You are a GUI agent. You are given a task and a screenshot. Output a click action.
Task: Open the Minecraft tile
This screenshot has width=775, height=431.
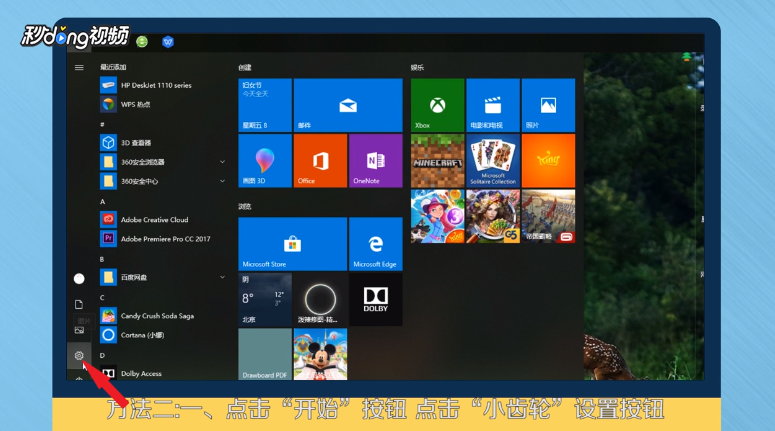click(x=437, y=161)
